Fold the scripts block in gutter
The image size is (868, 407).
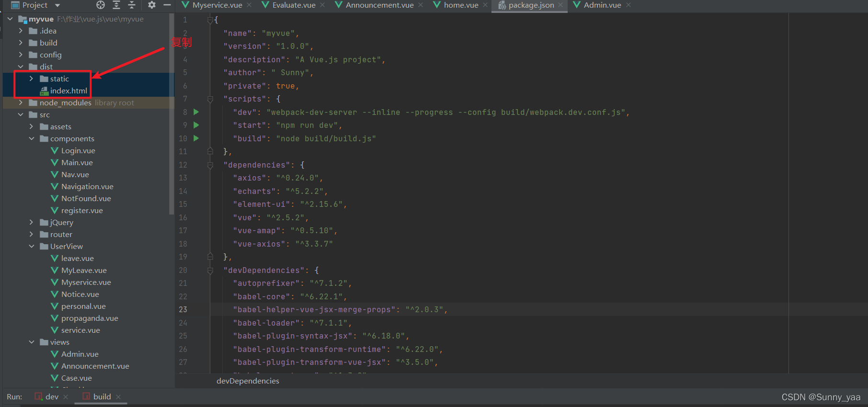pyautogui.click(x=210, y=99)
